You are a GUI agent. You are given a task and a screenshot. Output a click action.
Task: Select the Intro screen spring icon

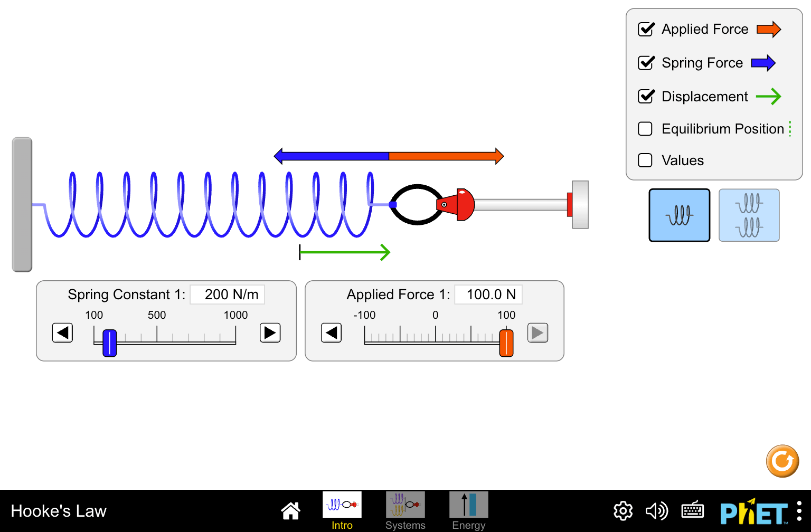[342, 505]
